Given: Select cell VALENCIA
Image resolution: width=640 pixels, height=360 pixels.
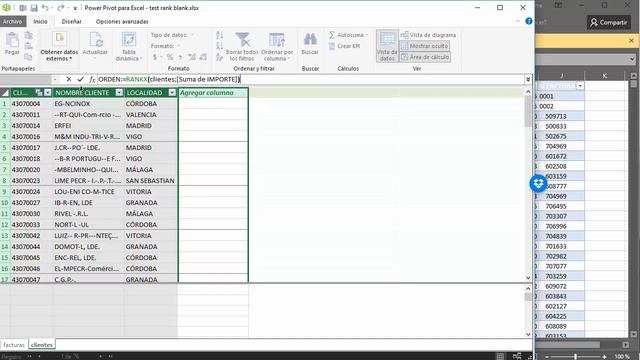Looking at the screenshot, I should [150, 115].
